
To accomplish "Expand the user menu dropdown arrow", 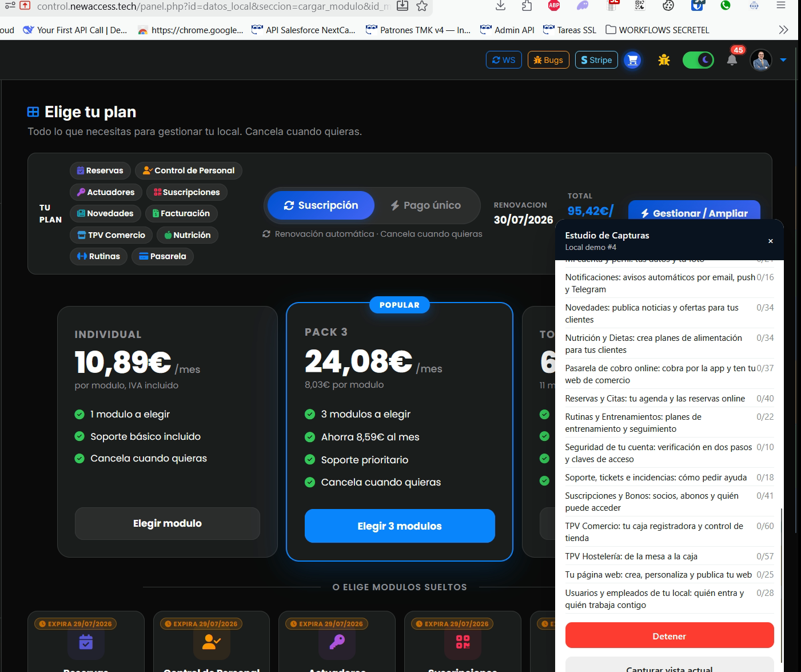I will tap(783, 60).
